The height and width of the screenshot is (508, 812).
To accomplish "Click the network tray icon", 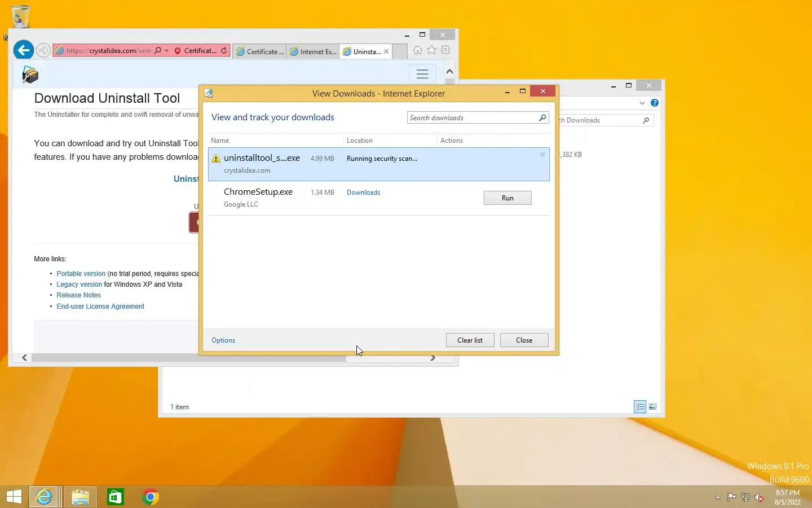I will [745, 497].
